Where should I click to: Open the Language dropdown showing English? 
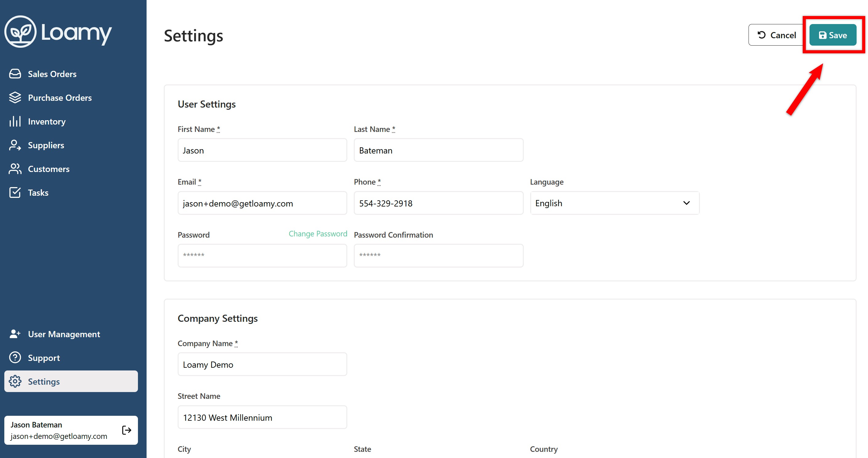(x=615, y=203)
